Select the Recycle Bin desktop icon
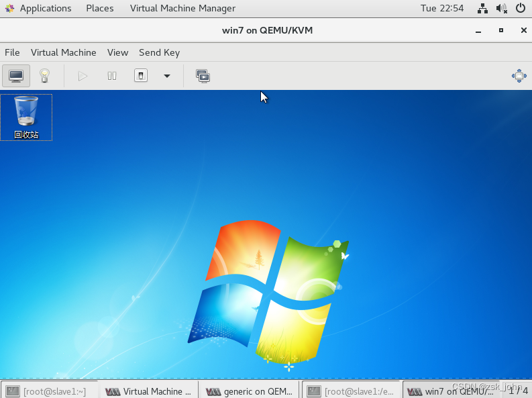The image size is (532, 398). (x=26, y=117)
